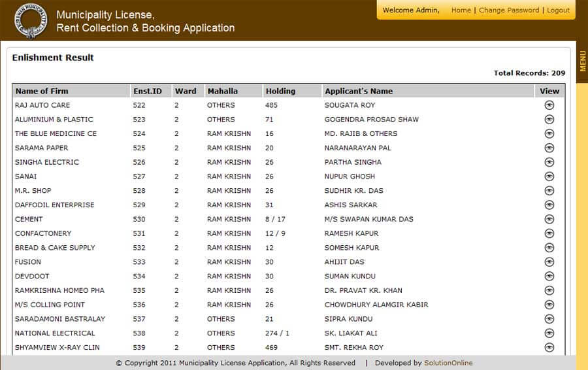Viewport: 588px width, 370px height.
Task: View M.R. SHOP record icon
Action: tap(549, 191)
